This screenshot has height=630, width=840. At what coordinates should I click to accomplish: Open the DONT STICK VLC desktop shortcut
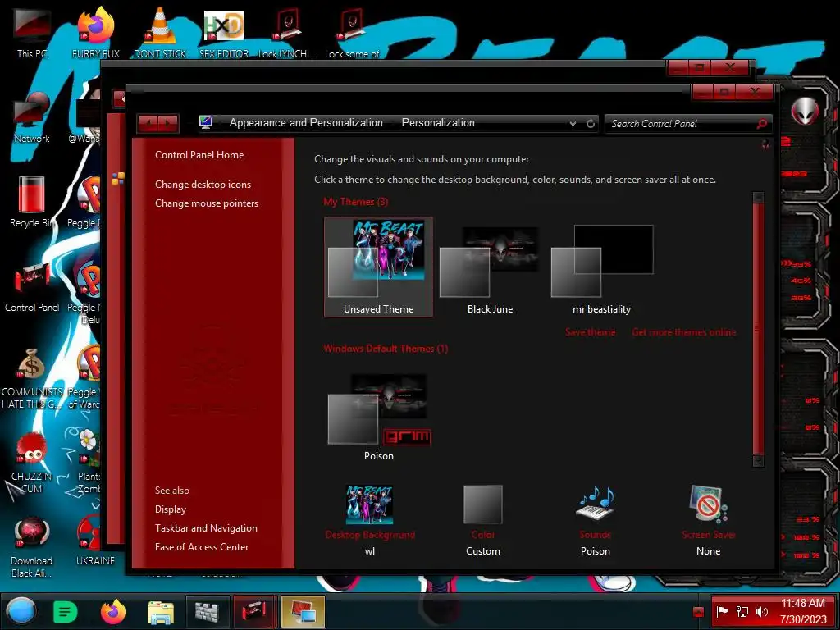160,33
